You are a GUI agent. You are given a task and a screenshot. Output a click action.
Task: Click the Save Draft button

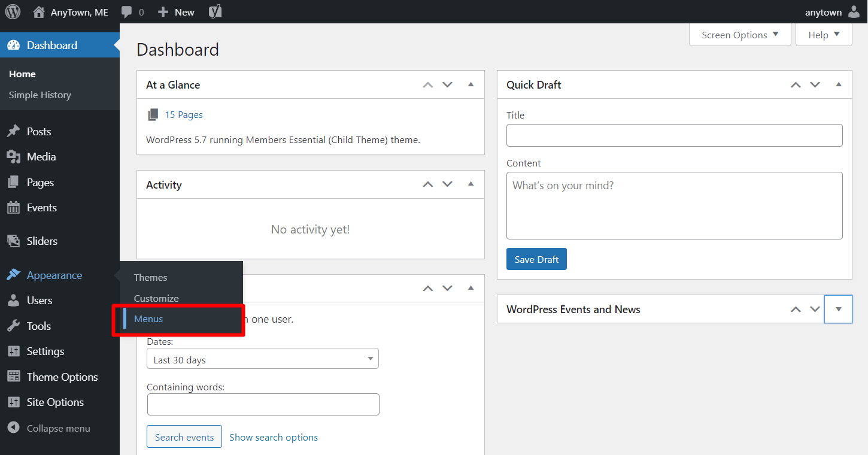536,259
